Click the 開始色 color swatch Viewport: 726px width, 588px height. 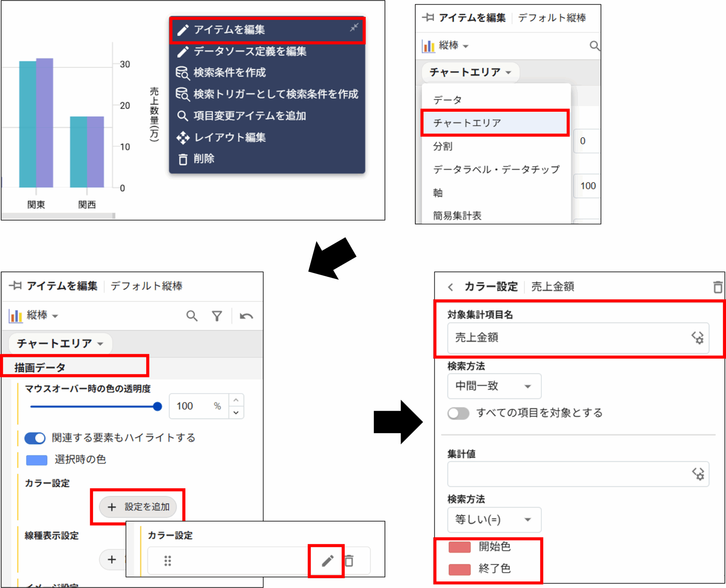click(459, 547)
